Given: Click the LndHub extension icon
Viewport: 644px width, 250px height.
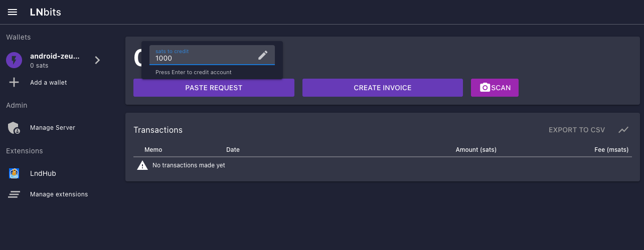Looking at the screenshot, I should pos(14,173).
